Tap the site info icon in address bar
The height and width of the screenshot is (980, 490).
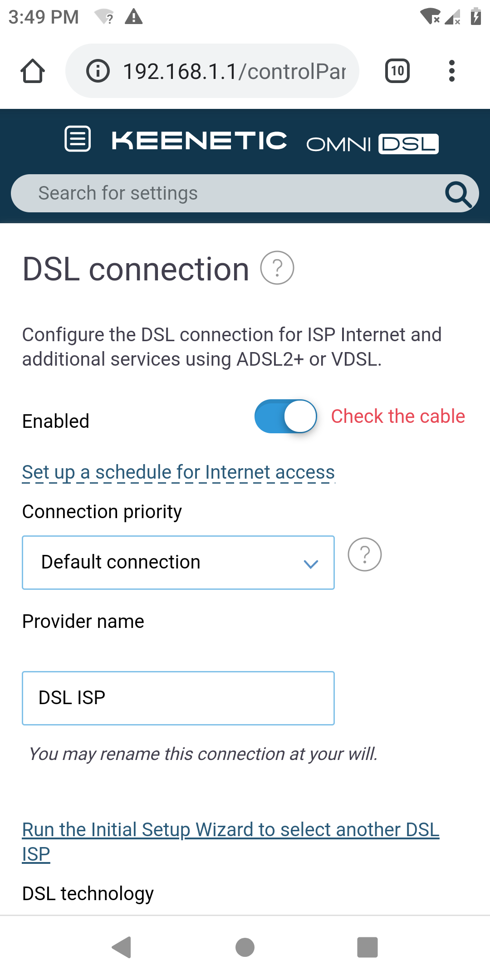[x=98, y=71]
